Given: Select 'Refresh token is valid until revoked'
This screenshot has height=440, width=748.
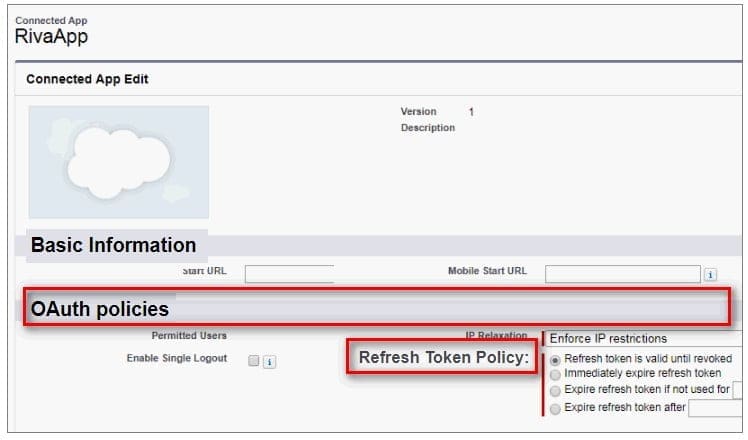Looking at the screenshot, I should [556, 358].
